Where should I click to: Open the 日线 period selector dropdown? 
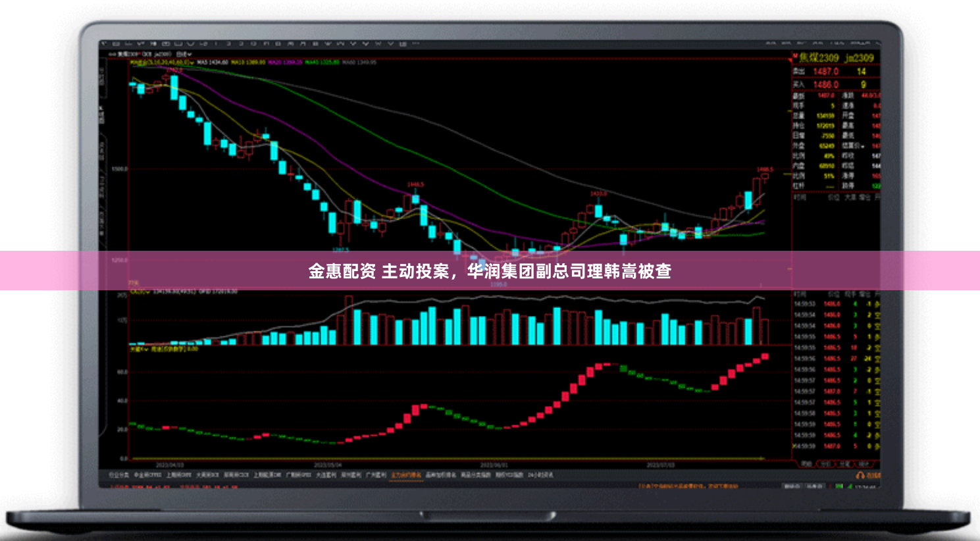point(185,54)
